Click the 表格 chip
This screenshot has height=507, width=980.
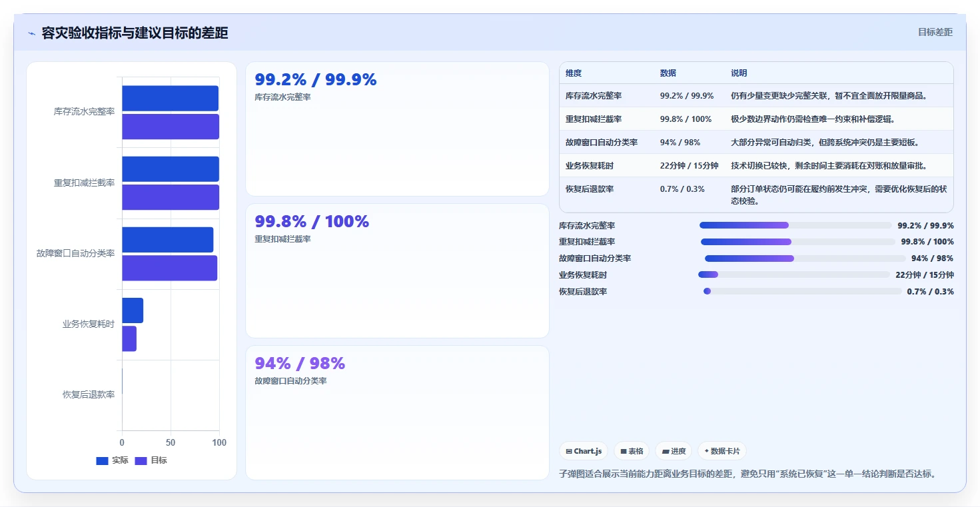[x=632, y=451]
